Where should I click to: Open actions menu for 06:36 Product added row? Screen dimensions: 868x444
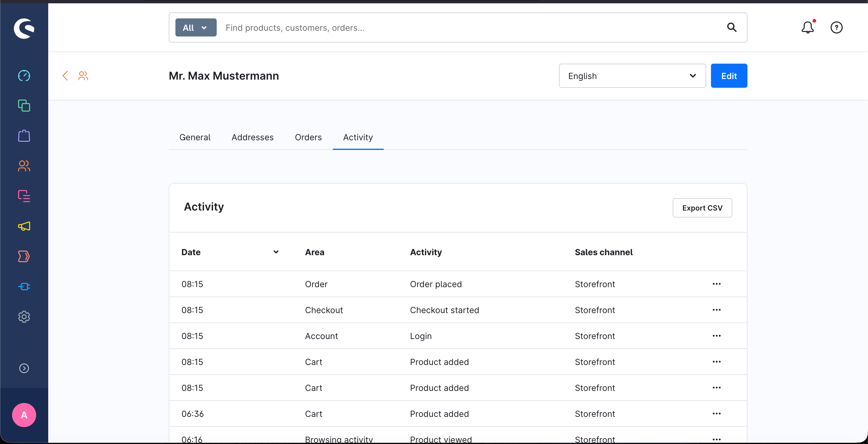click(x=716, y=414)
